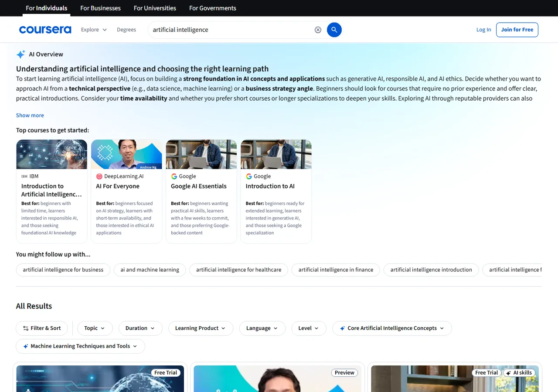The image size is (558, 392).
Task: Click the artificial intelligence search input field
Action: [231, 30]
